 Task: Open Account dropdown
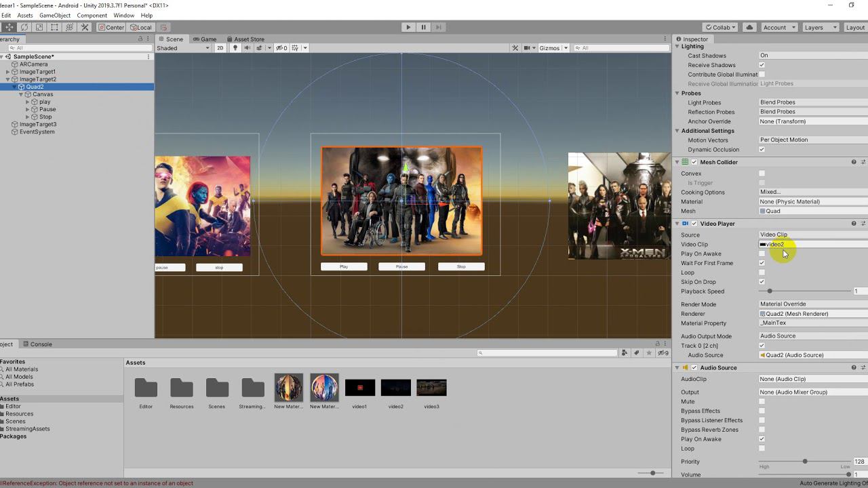(x=778, y=27)
